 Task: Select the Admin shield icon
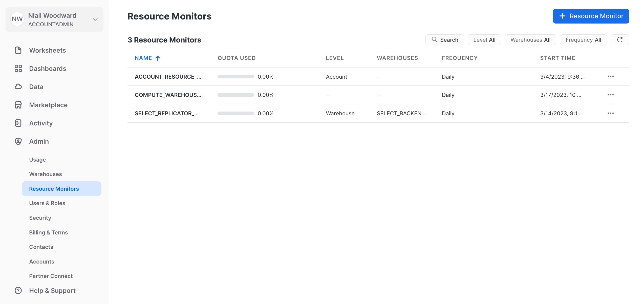pyautogui.click(x=18, y=141)
